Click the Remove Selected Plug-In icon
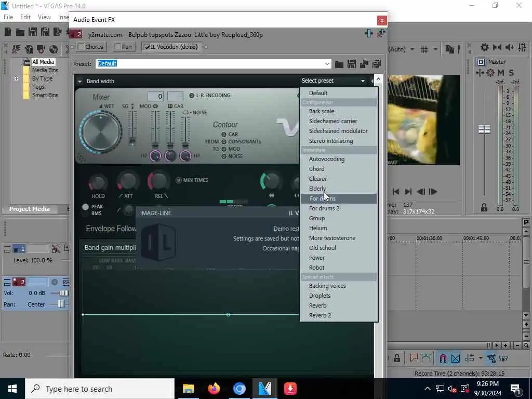The height and width of the screenshot is (399, 532). [381, 33]
